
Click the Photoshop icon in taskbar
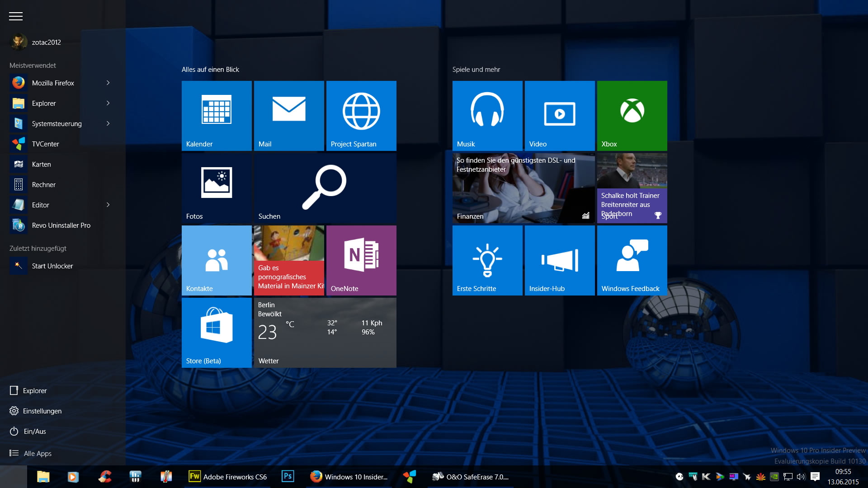[288, 476]
